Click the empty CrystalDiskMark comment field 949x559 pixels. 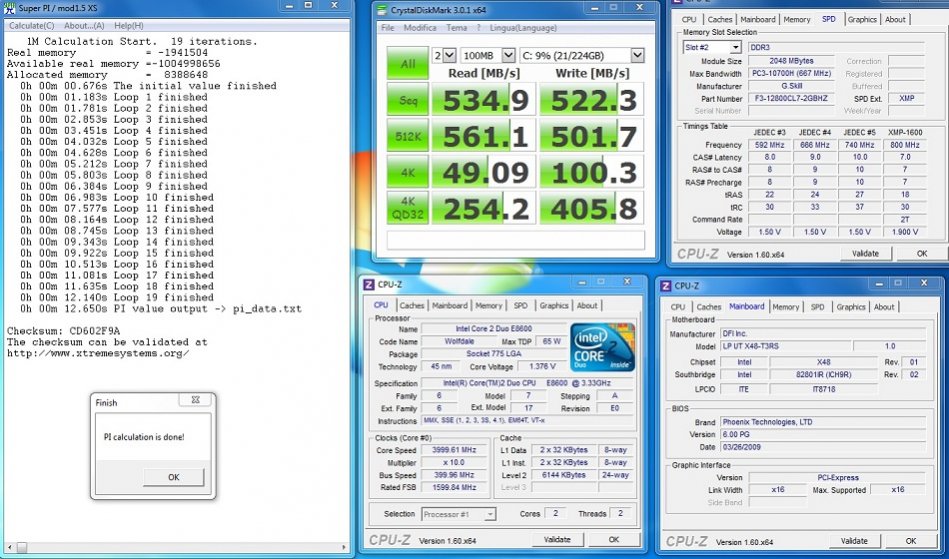(516, 240)
